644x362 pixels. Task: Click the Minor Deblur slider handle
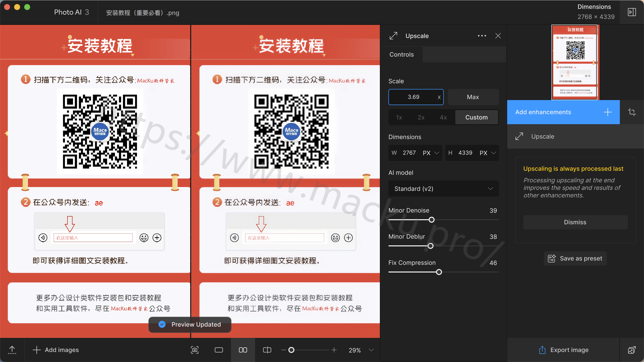point(431,246)
